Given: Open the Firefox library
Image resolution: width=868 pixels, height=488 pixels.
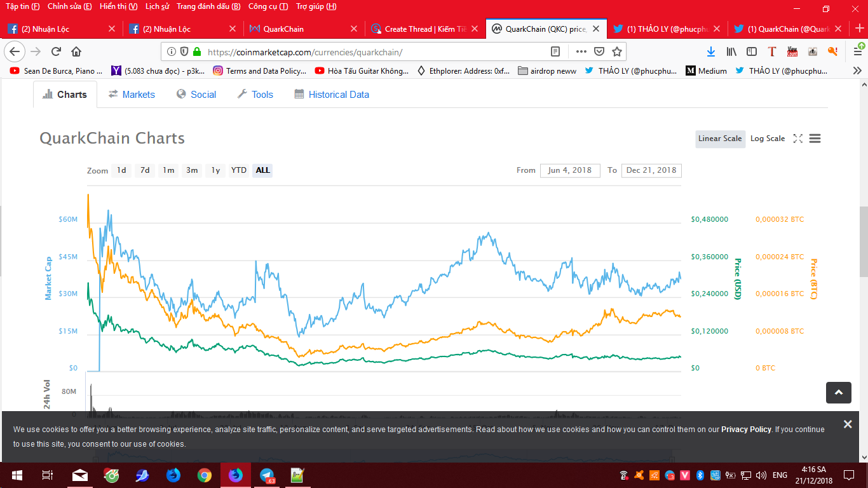Looking at the screenshot, I should [731, 51].
